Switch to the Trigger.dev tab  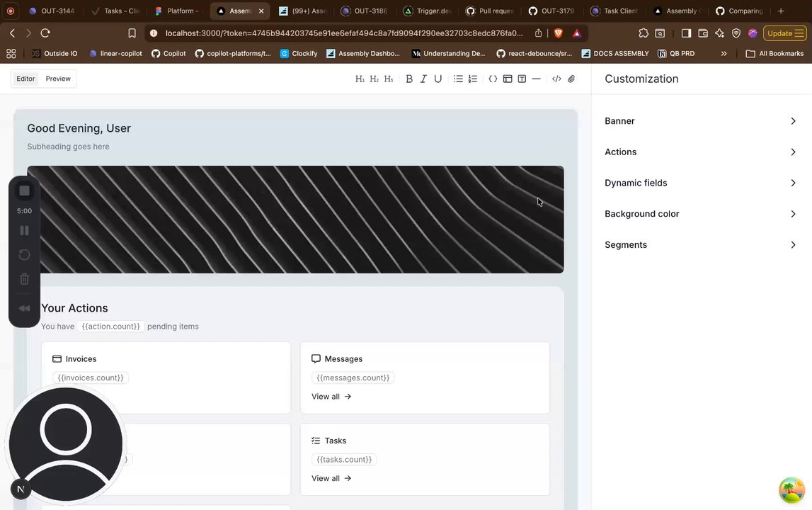click(428, 11)
